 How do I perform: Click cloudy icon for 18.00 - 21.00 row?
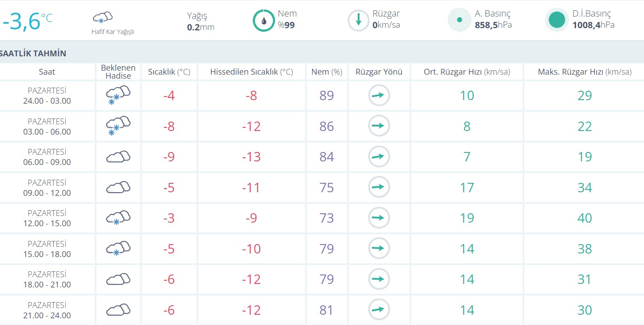[118, 279]
